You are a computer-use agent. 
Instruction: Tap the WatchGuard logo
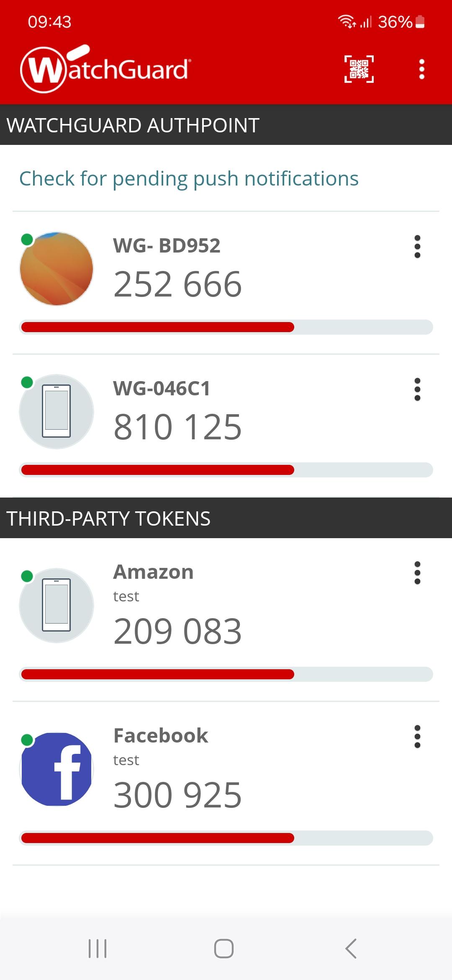coord(105,69)
